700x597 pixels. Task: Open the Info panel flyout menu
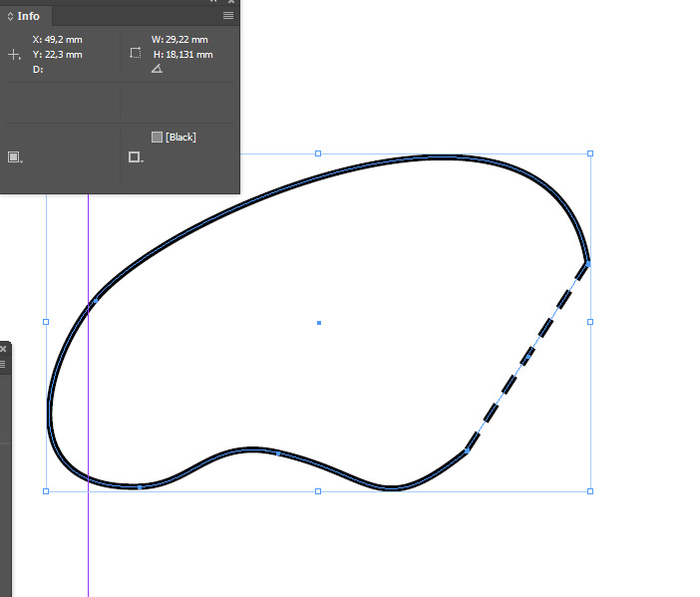tap(228, 16)
